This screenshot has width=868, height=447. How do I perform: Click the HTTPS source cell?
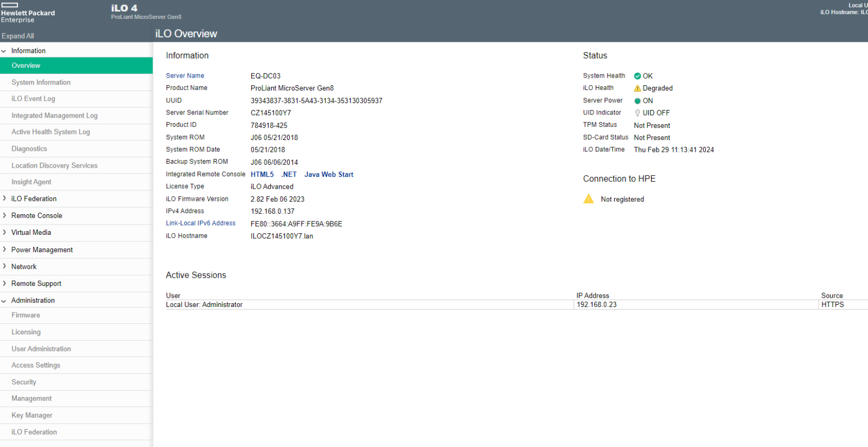pos(833,305)
